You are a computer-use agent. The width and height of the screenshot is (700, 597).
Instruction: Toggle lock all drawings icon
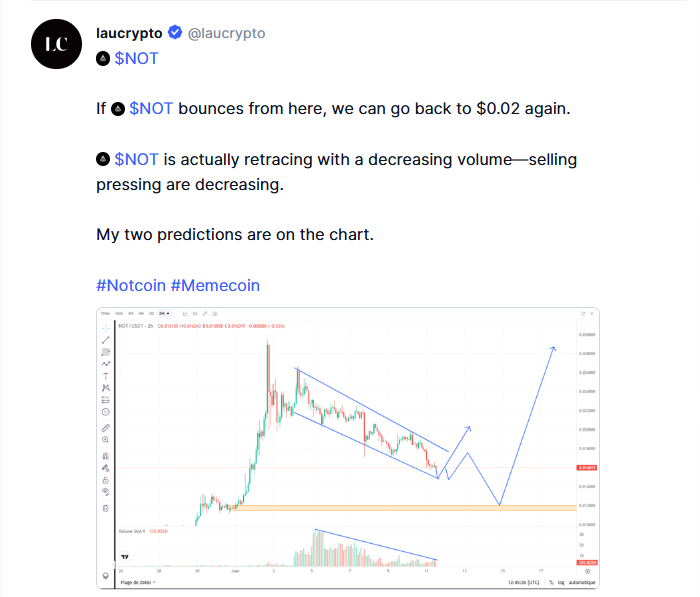click(106, 480)
